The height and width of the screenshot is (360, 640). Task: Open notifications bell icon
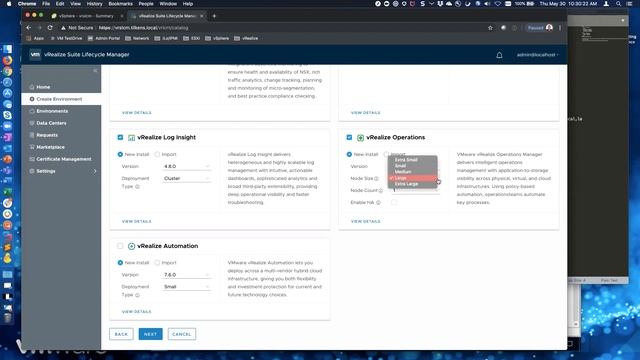pyautogui.click(x=499, y=55)
